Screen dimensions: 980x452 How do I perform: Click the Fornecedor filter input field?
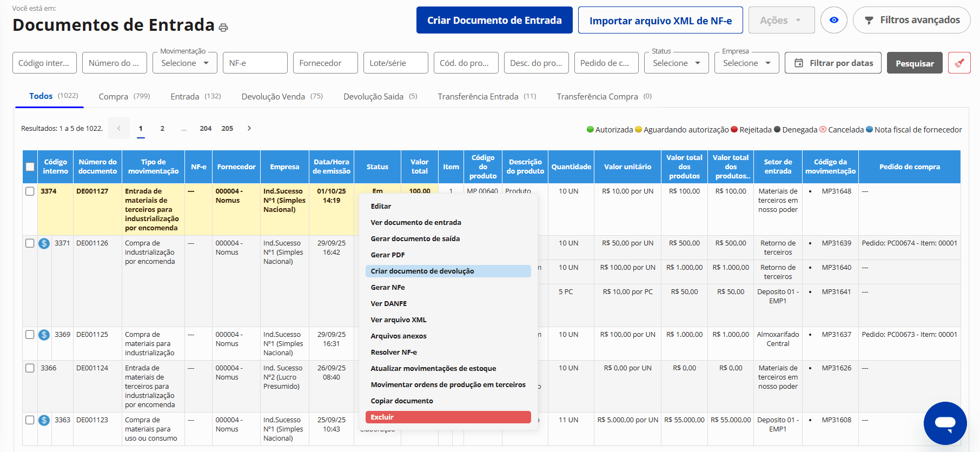pos(325,63)
